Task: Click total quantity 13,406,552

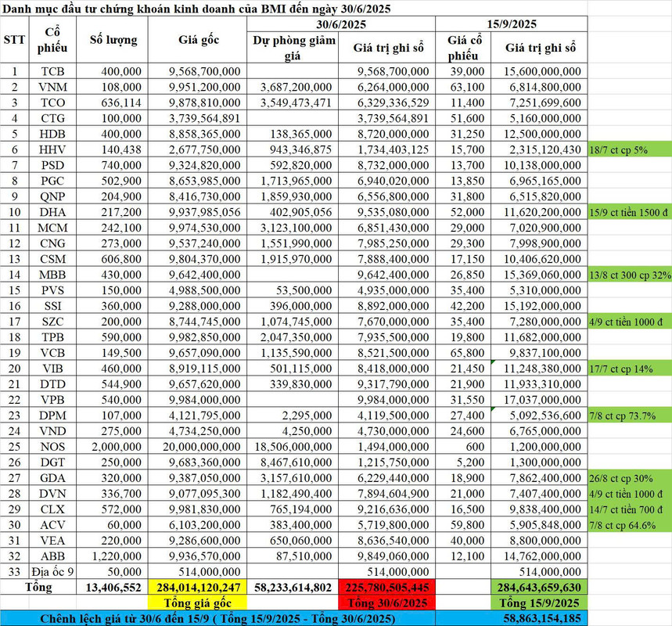Action: (113, 588)
